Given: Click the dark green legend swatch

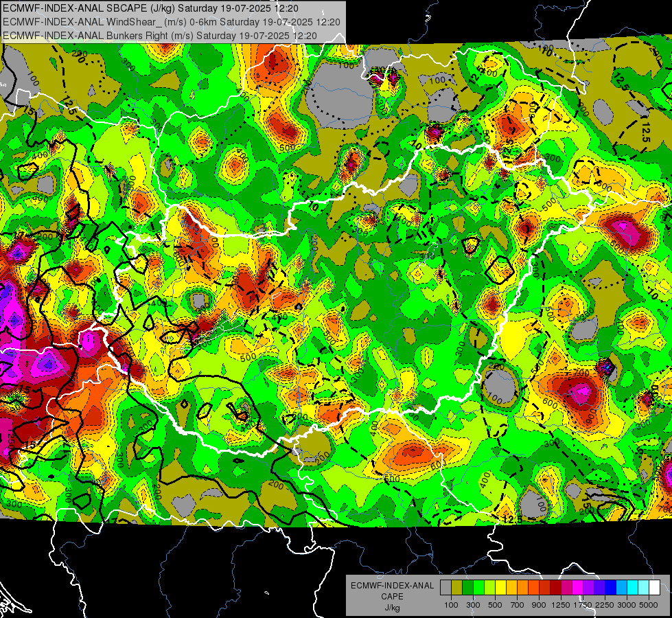Looking at the screenshot, I should point(467,587).
